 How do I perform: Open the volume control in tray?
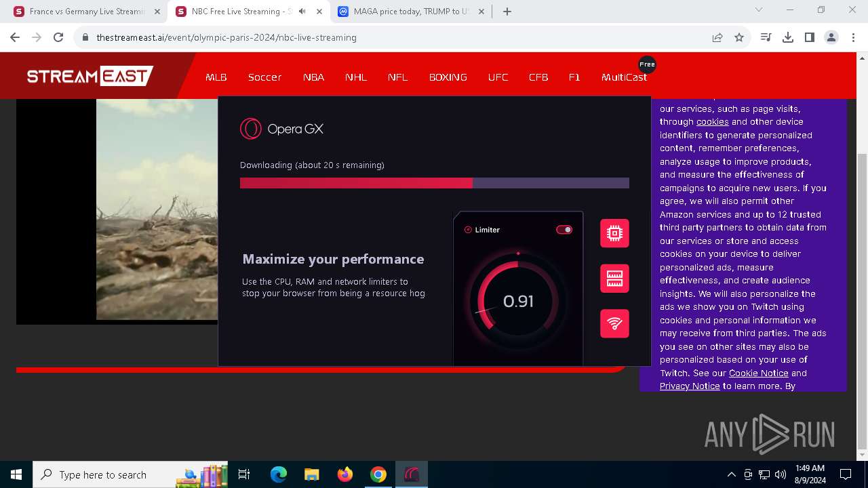click(x=781, y=474)
